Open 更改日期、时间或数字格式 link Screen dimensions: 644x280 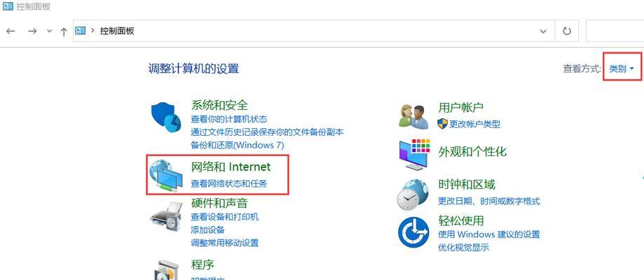click(488, 201)
